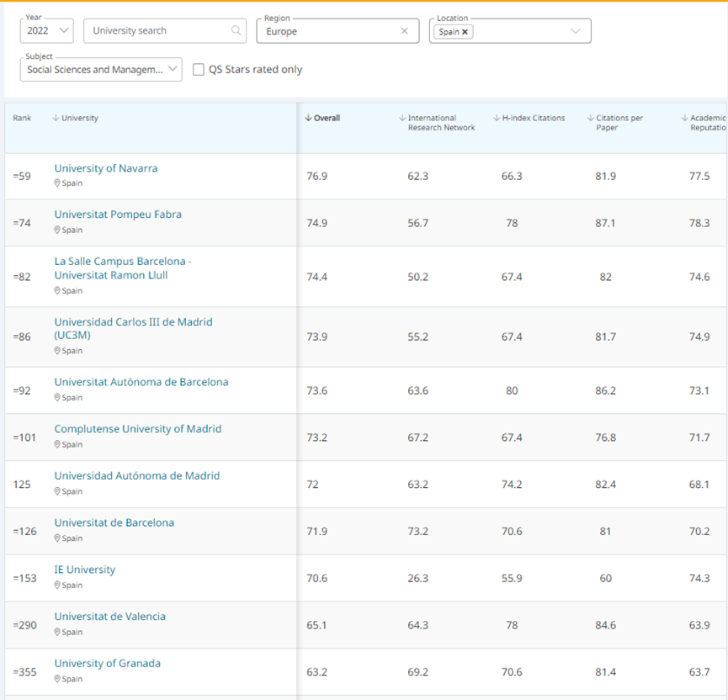Clear the Europe region with X icon
The width and height of the screenshot is (728, 700).
(404, 31)
